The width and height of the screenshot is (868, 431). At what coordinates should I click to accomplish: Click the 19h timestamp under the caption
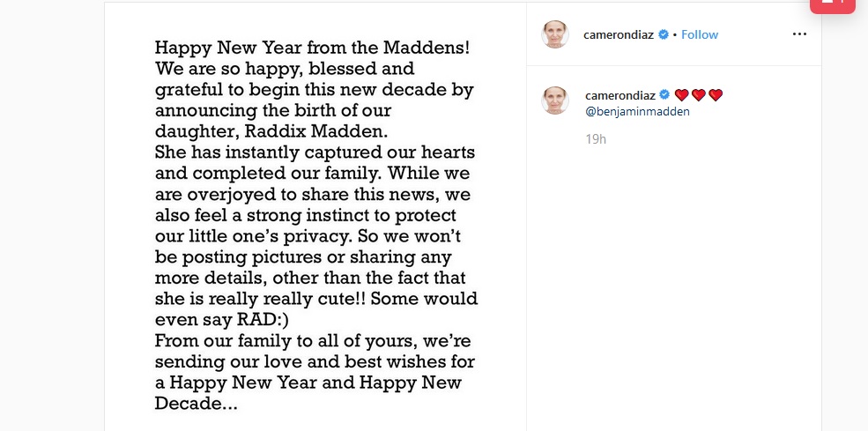point(596,139)
